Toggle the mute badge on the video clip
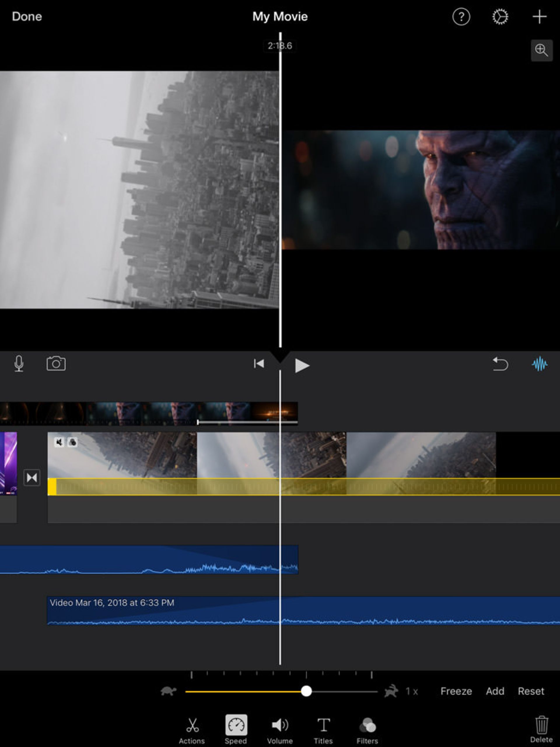560x747 pixels. [x=60, y=442]
